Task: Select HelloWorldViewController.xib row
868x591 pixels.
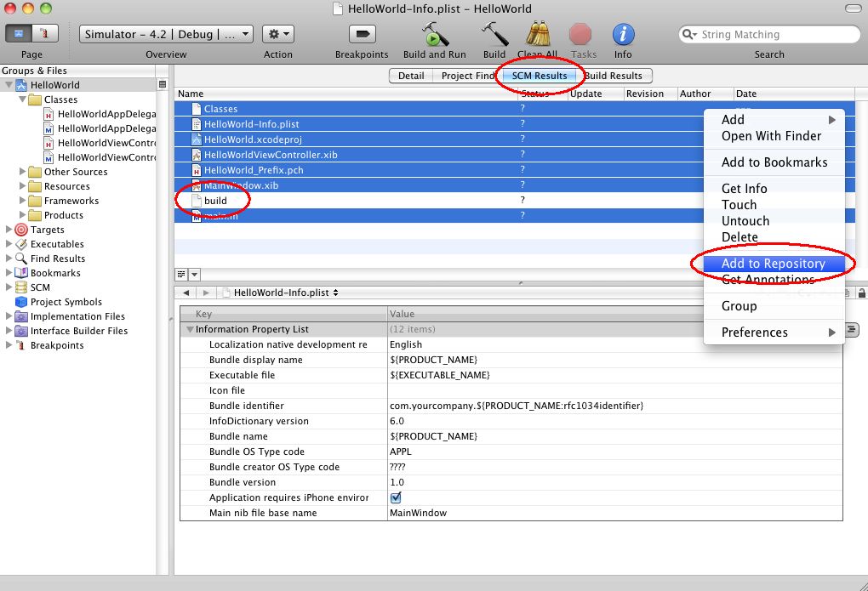Action: pyautogui.click(x=515, y=155)
